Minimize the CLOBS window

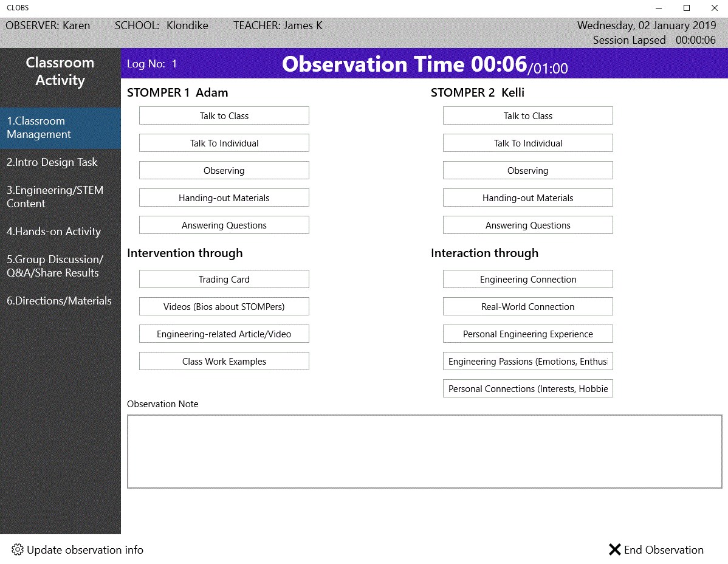[658, 8]
